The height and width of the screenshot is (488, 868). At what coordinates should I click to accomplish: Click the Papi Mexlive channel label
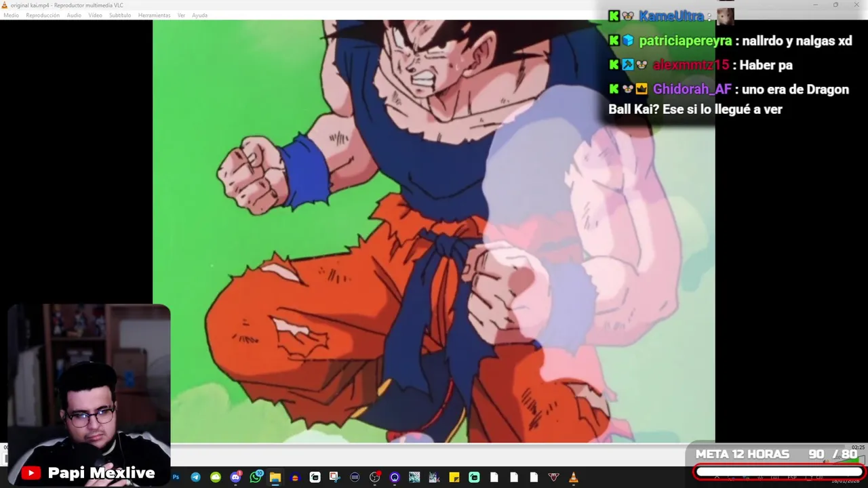tap(101, 473)
